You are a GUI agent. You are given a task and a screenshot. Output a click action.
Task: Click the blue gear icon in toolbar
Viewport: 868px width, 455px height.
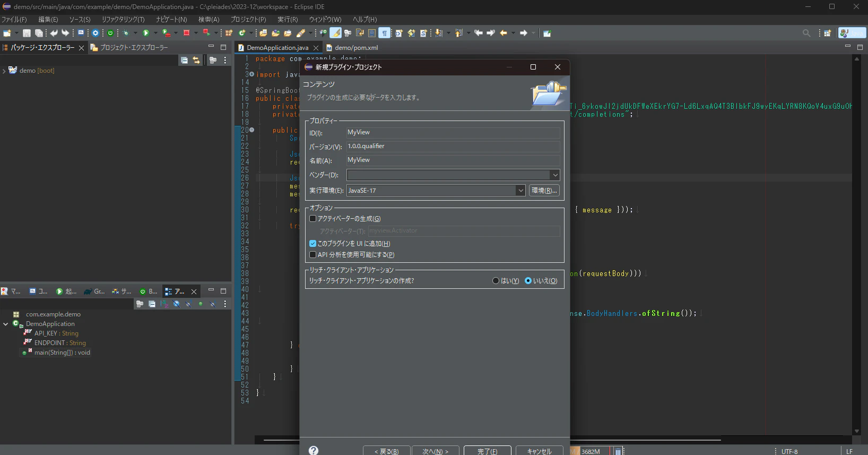(96, 33)
